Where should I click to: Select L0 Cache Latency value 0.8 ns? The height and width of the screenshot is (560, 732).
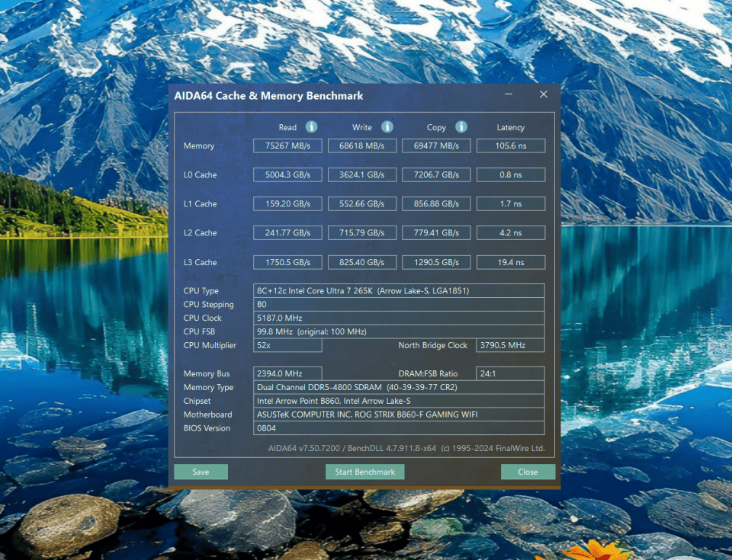pyautogui.click(x=511, y=174)
